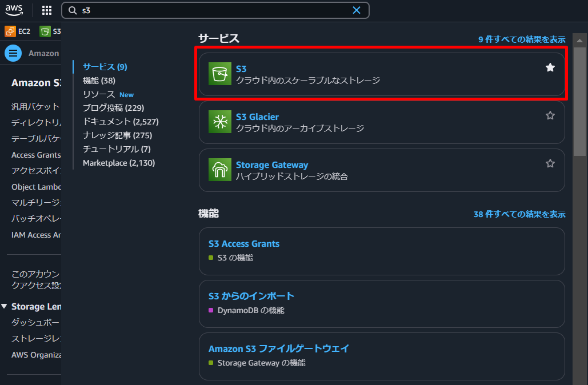Open マルチリージョン sidebar item
588x385 pixels.
coord(36,203)
